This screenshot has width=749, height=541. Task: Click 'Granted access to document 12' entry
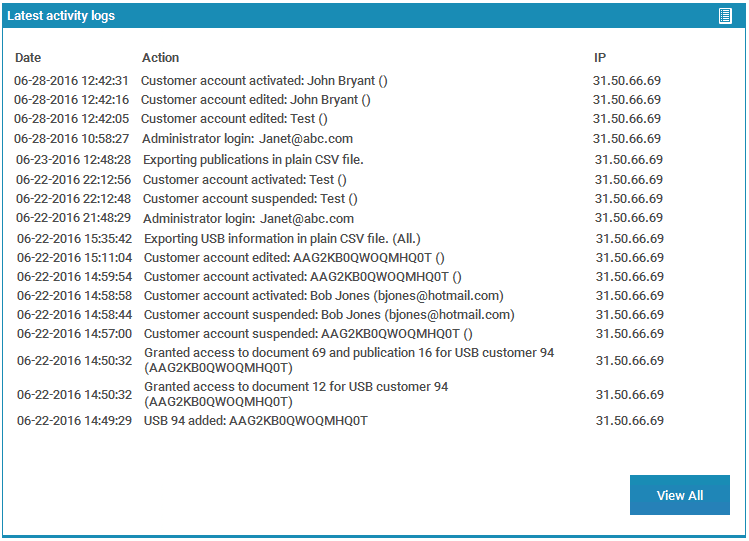pos(296,394)
